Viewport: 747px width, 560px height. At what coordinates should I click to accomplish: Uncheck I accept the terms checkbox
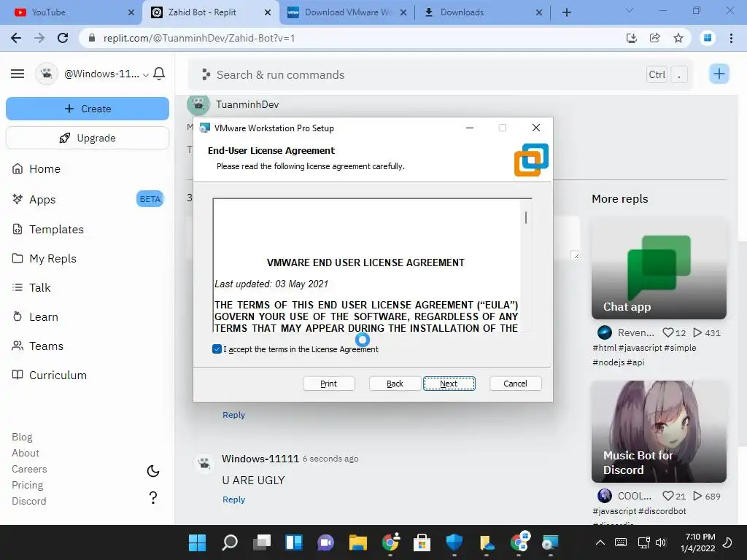coord(217,349)
